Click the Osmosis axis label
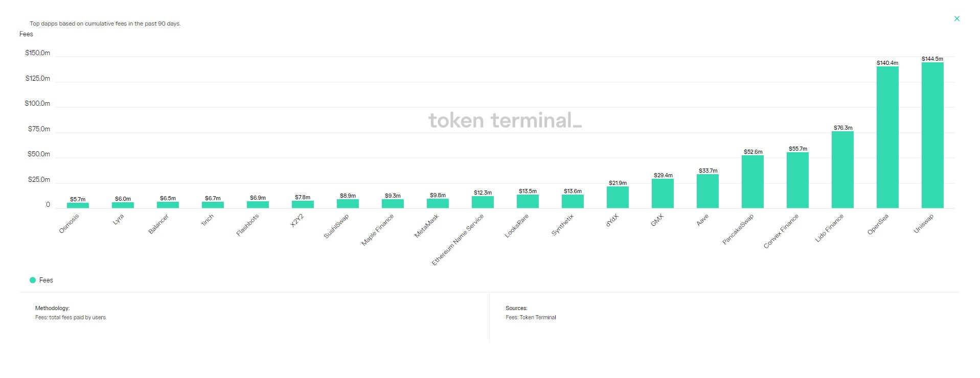 pos(70,224)
